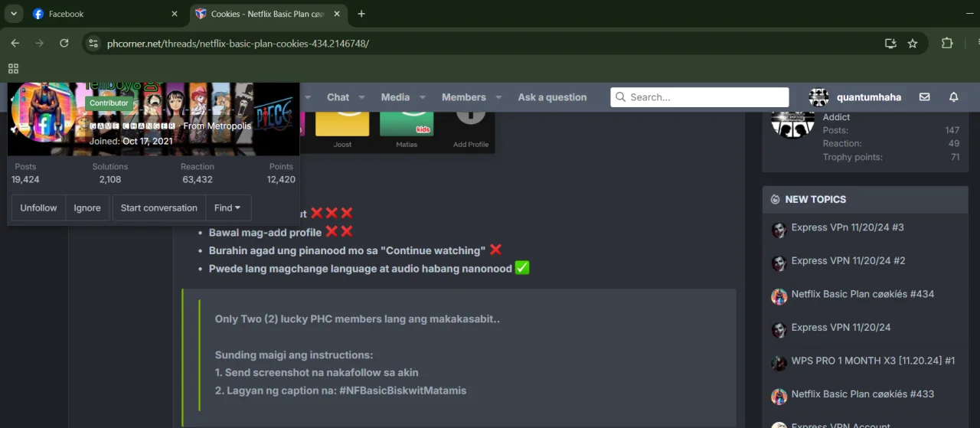Open a new browser tab
The width and height of the screenshot is (980, 428).
click(x=361, y=14)
